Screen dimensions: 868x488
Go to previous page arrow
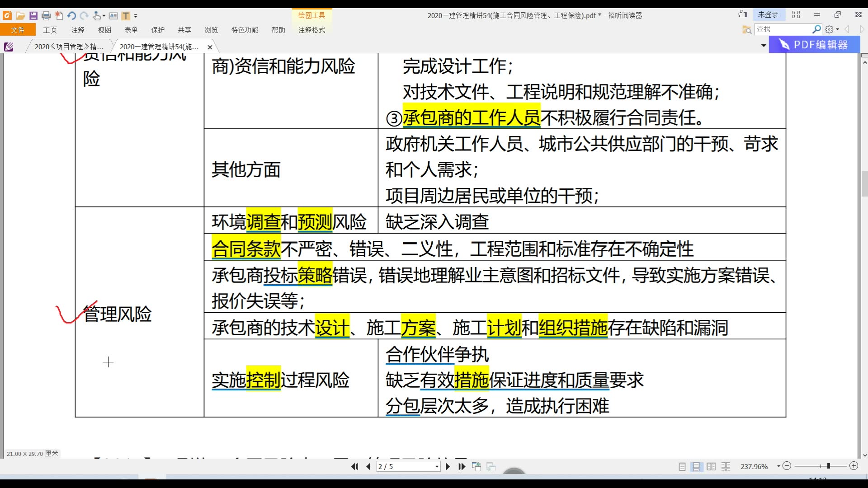click(368, 466)
